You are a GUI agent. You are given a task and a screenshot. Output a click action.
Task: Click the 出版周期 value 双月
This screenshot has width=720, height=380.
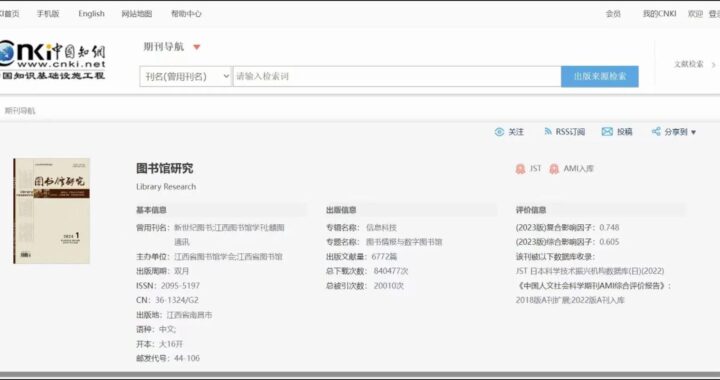181,271
